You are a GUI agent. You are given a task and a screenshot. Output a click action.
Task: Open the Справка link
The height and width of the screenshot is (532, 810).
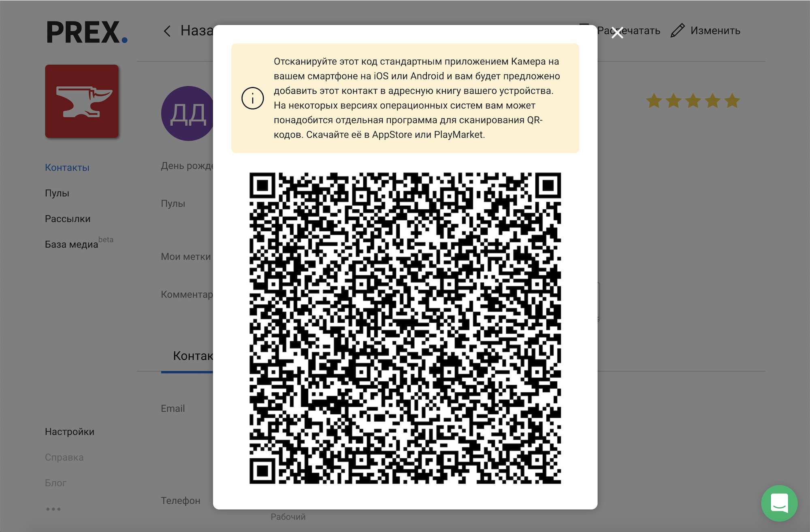click(64, 457)
